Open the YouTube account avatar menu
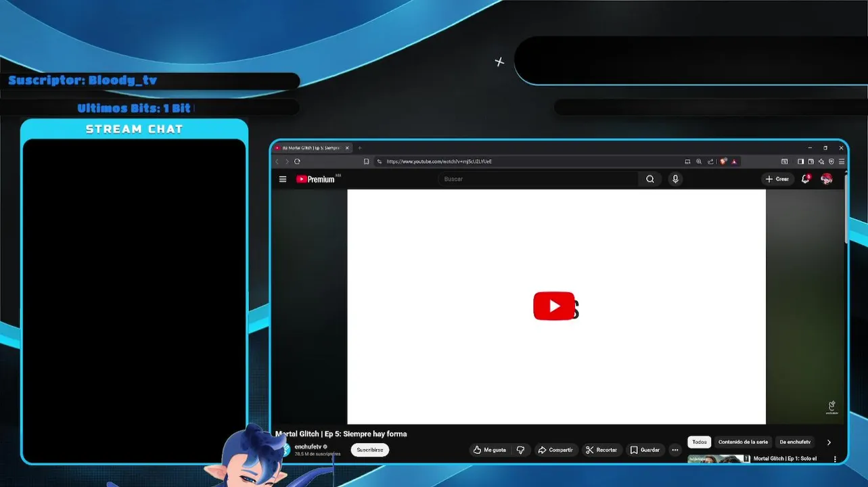This screenshot has height=487, width=868. pyautogui.click(x=827, y=179)
